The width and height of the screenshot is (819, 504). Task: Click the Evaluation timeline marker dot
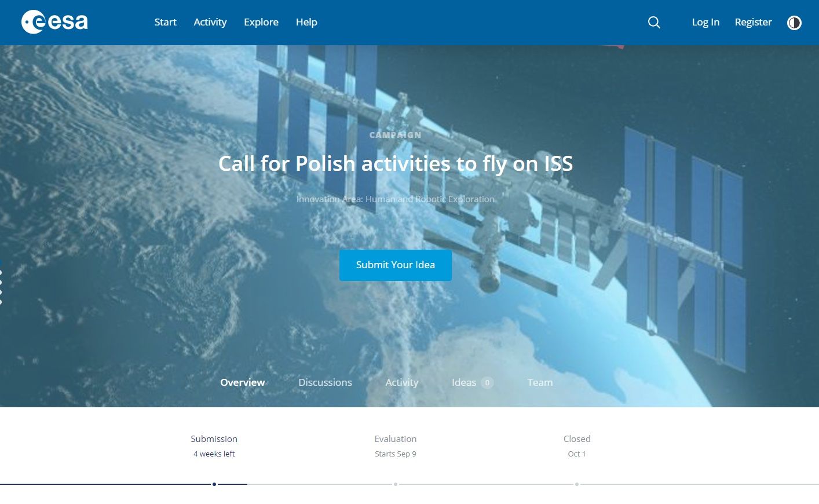(396, 484)
